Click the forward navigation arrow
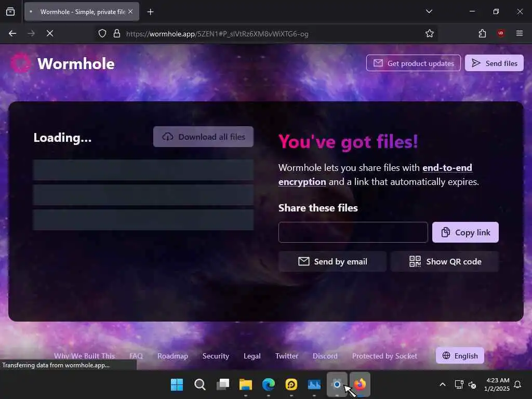Image resolution: width=532 pixels, height=399 pixels. point(31,33)
